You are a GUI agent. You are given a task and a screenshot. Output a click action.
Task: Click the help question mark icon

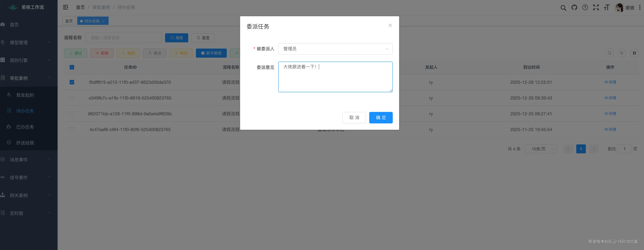tap(585, 7)
